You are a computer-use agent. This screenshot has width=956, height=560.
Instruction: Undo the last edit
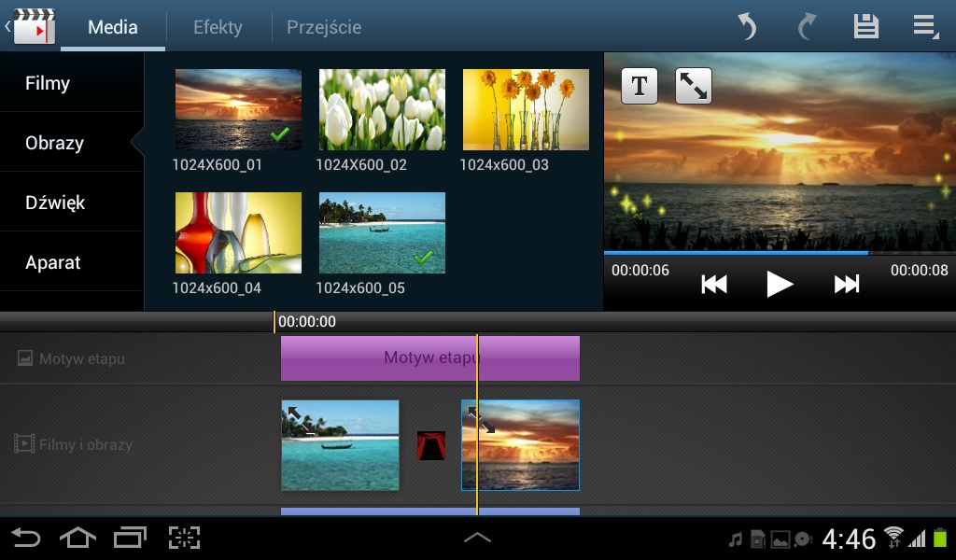tap(747, 27)
